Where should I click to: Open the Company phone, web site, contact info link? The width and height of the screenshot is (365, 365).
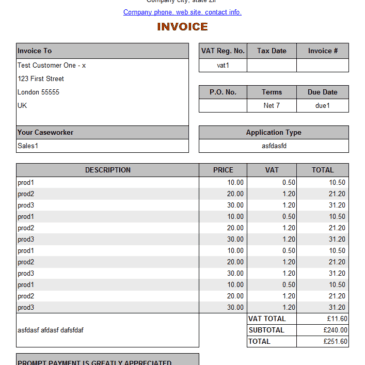pos(182,12)
